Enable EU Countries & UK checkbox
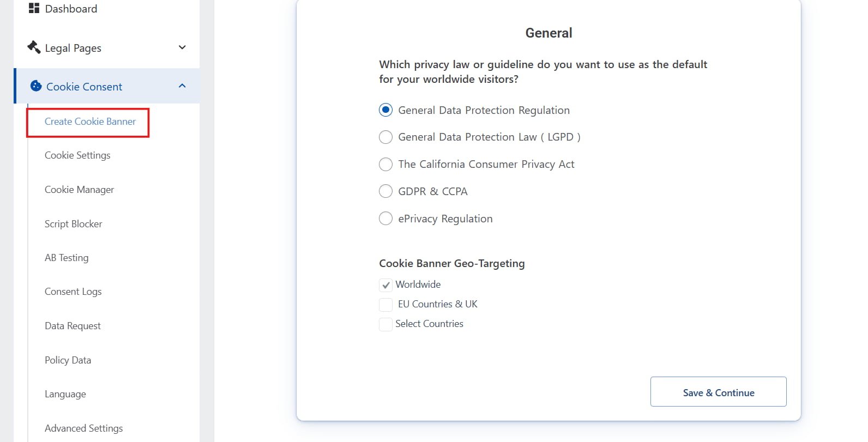Screen dimensions: 868x442 point(385,305)
